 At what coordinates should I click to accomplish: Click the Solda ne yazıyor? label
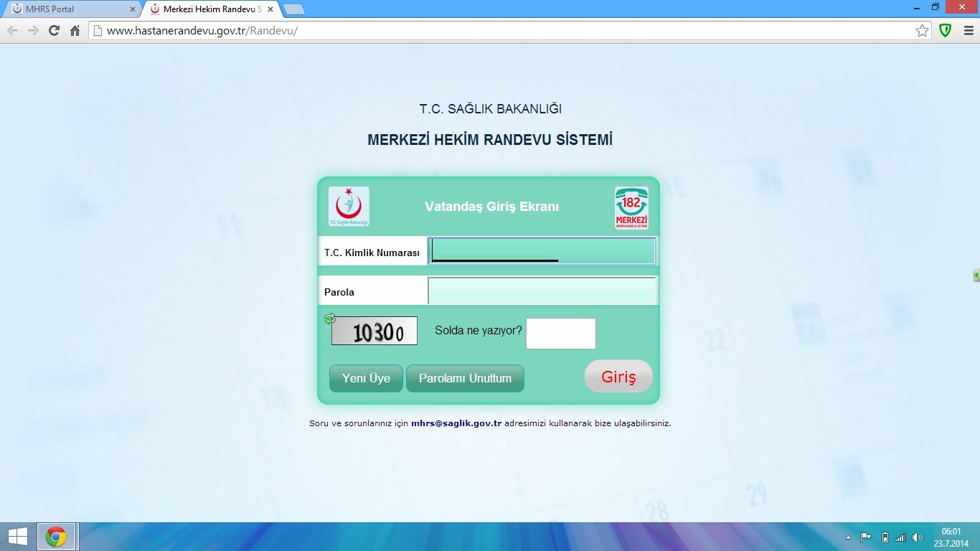479,331
